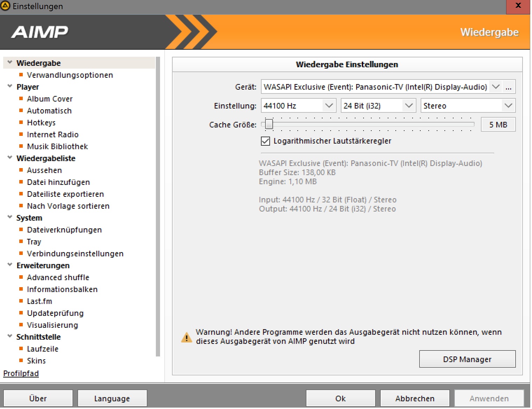
Task: Open the Profilpfad link
Action: coord(21,374)
